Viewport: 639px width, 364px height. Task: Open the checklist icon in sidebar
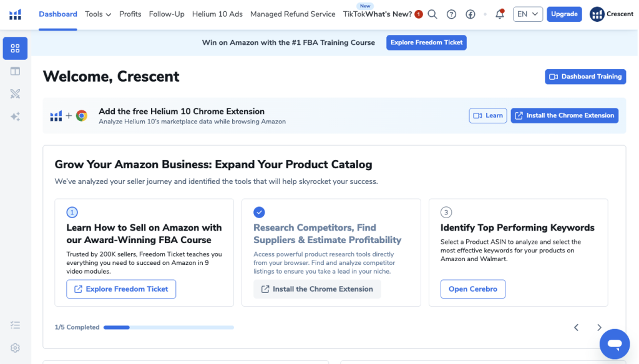point(15,325)
